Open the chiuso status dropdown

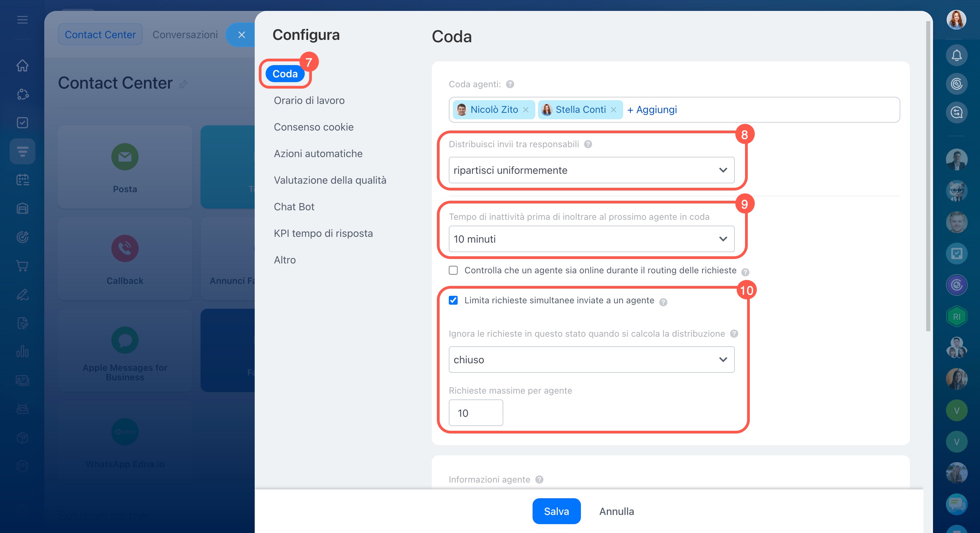[591, 360]
